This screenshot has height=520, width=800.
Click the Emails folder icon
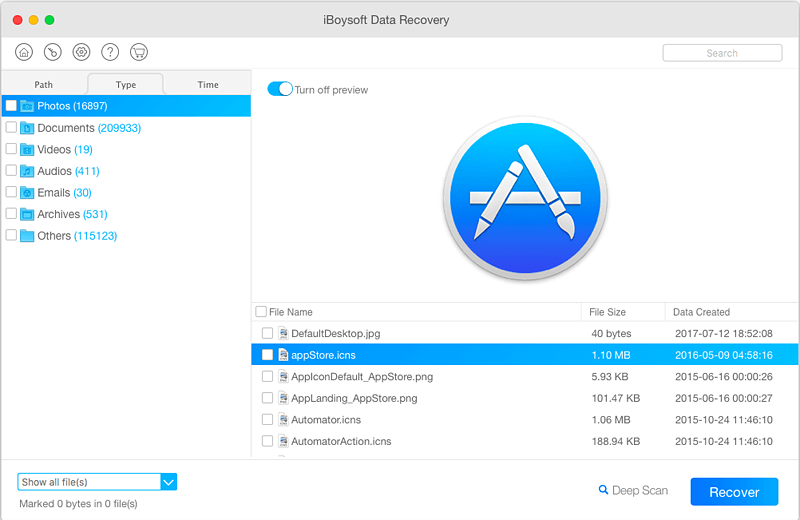[x=27, y=193]
